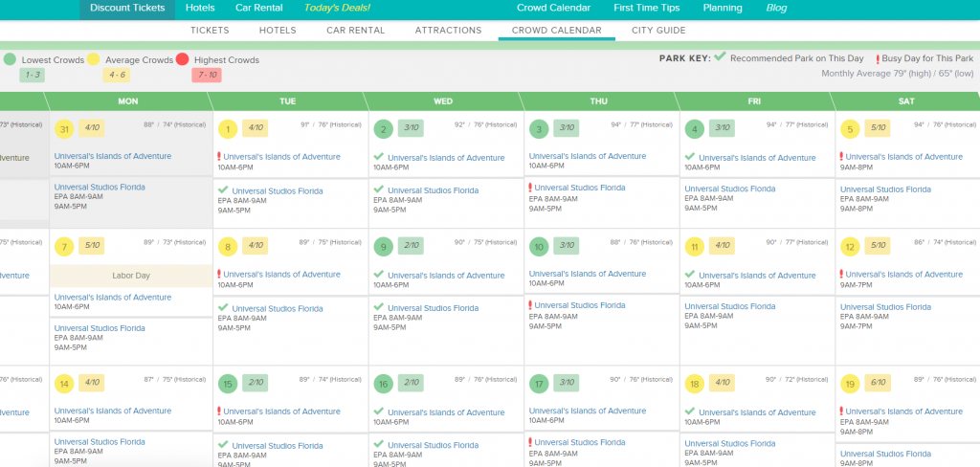Click red exclamation icon beside Busy Day legend

click(x=878, y=59)
